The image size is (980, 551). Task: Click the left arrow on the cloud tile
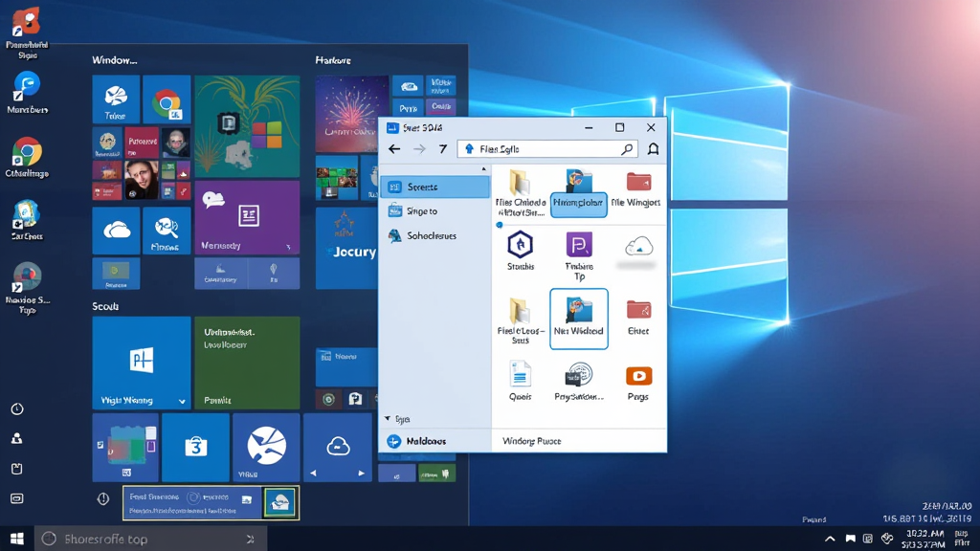pos(314,473)
